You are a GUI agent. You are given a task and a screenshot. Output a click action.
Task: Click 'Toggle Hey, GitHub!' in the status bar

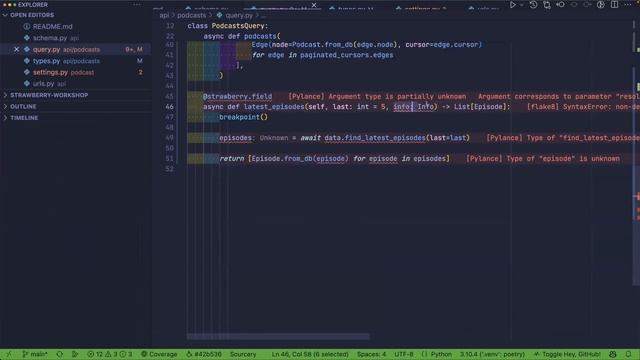coord(567,354)
